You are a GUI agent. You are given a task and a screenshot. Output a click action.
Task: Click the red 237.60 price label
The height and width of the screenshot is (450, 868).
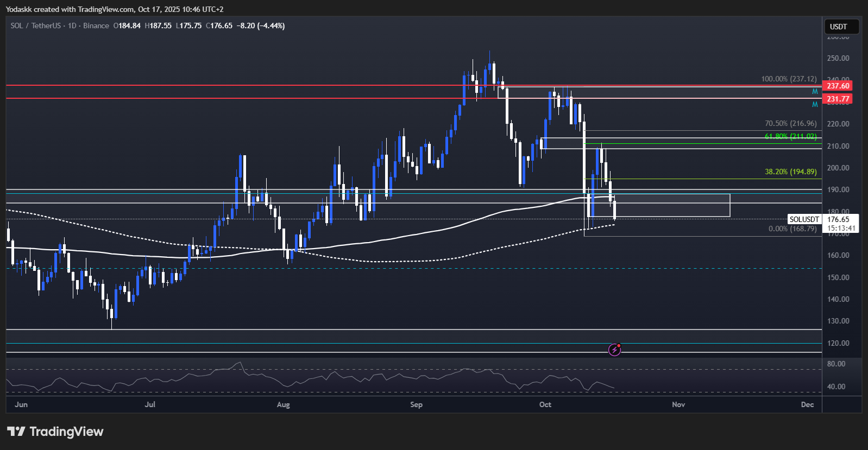coord(838,86)
